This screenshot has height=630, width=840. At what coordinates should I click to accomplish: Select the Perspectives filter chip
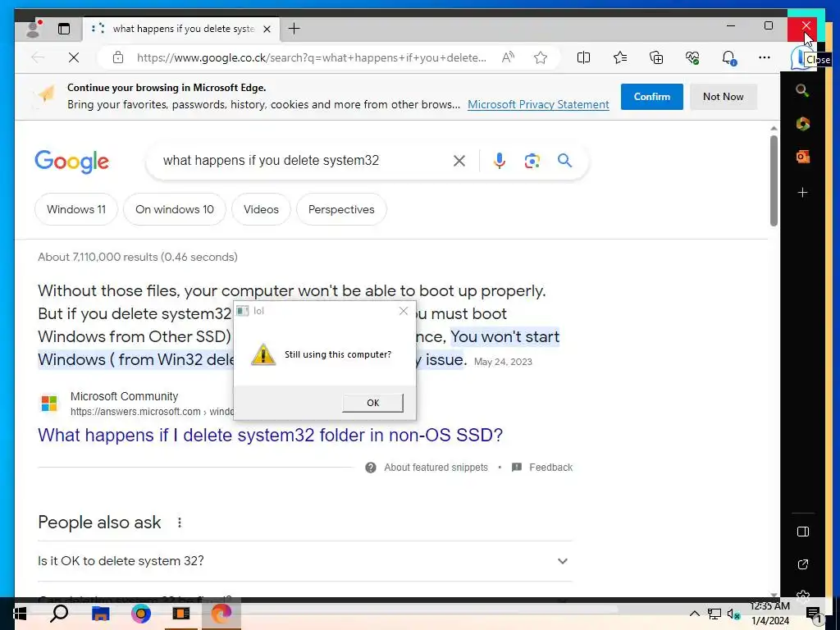point(341,209)
